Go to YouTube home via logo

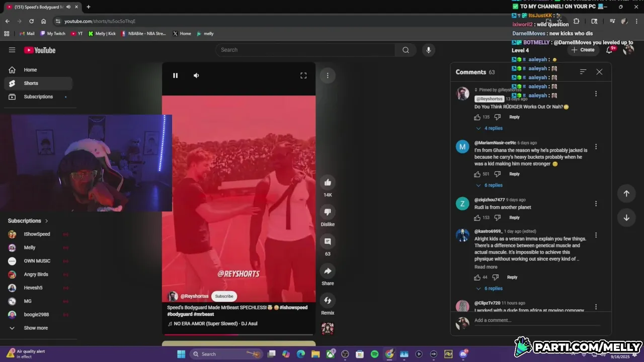(40, 50)
